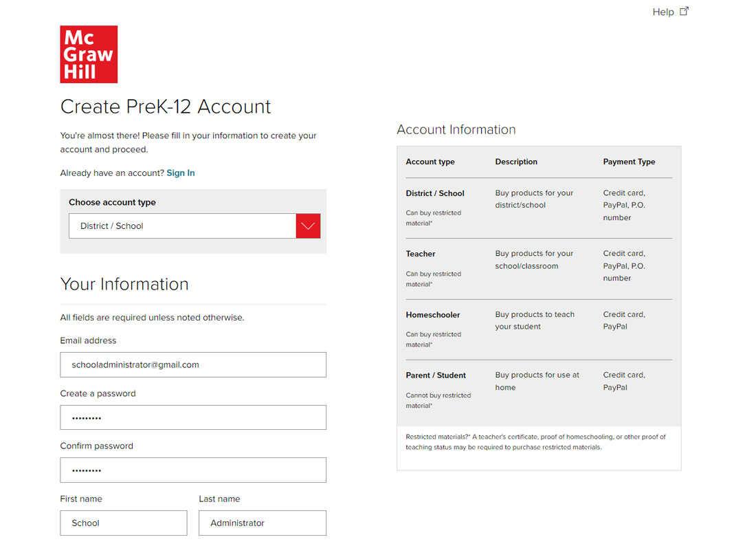Screen dimensions: 756x555
Task: Click the District / School row payment types
Action: [624, 205]
